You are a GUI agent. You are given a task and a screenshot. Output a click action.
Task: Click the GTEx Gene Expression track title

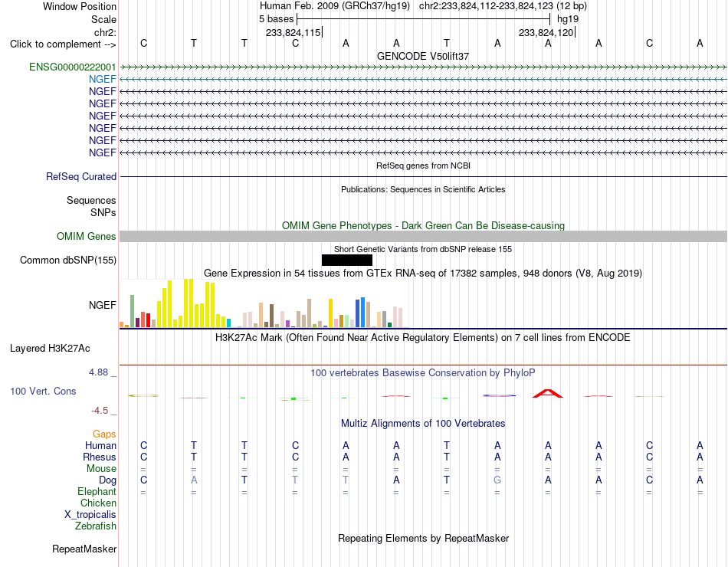pos(423,273)
